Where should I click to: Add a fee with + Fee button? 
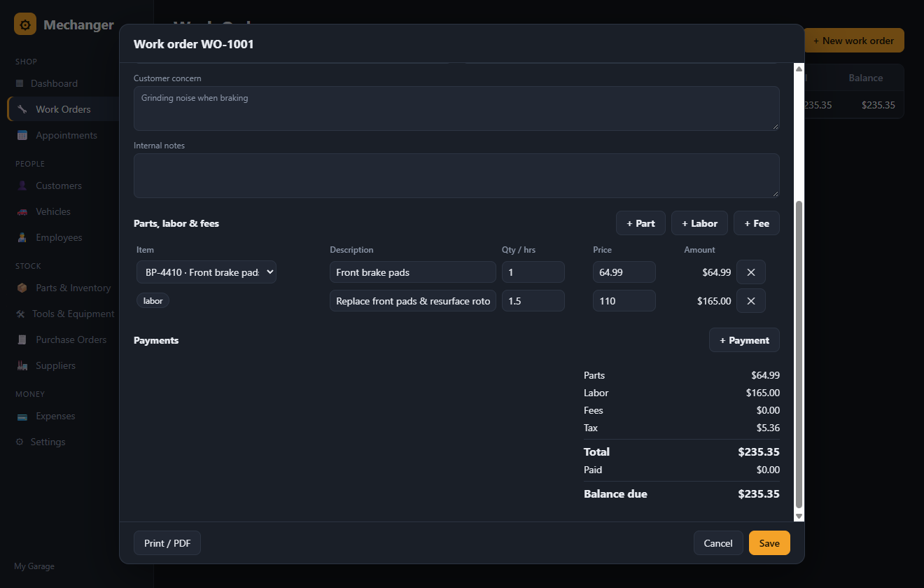tap(757, 223)
